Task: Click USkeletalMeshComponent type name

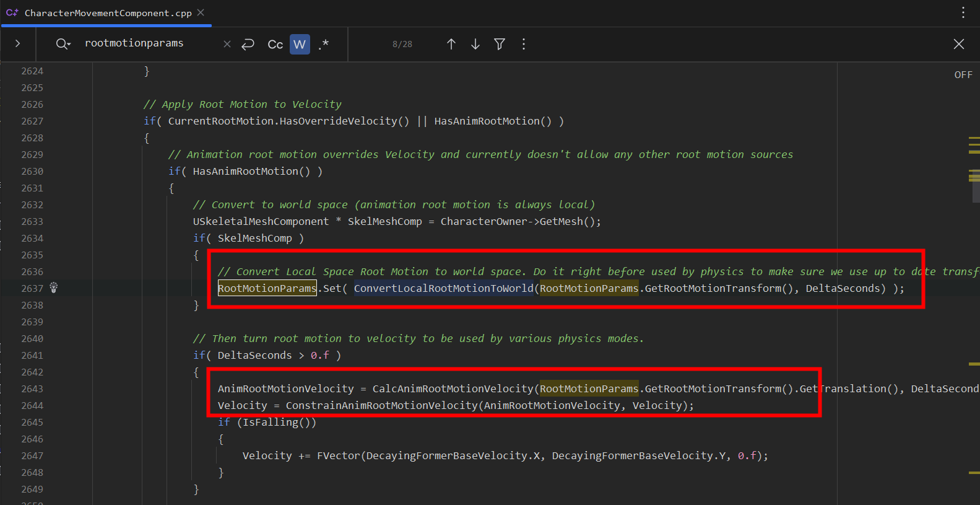Action: 261,221
